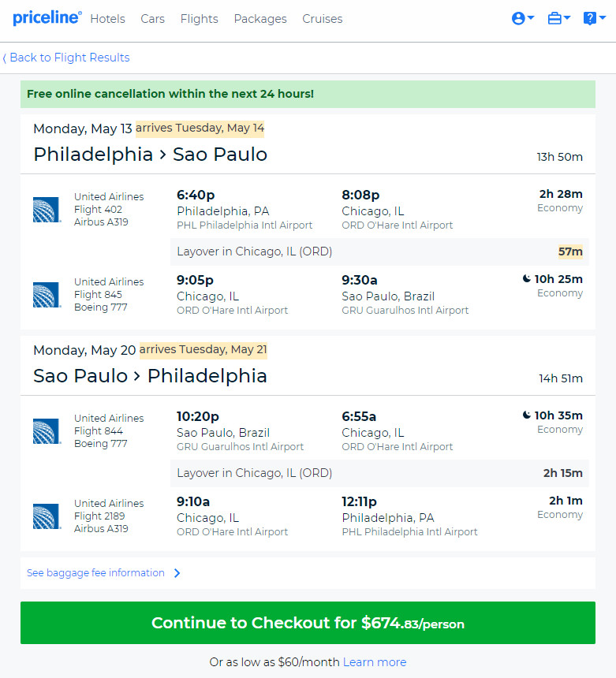Click the priceline logo
The width and height of the screenshot is (616, 678).
tap(47, 18)
